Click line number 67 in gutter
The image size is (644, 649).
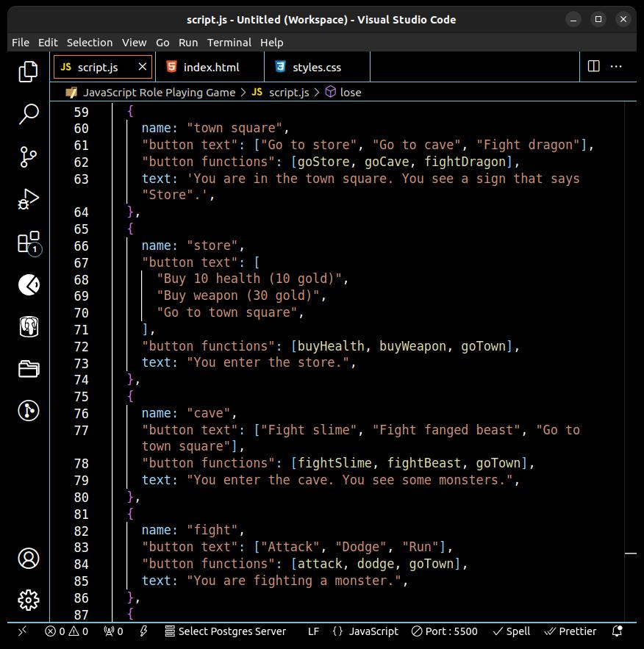(81, 263)
